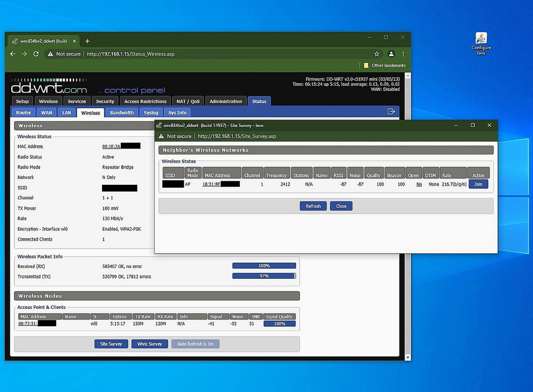This screenshot has width=533, height=392.
Task: Open the Services tab
Action: (77, 101)
